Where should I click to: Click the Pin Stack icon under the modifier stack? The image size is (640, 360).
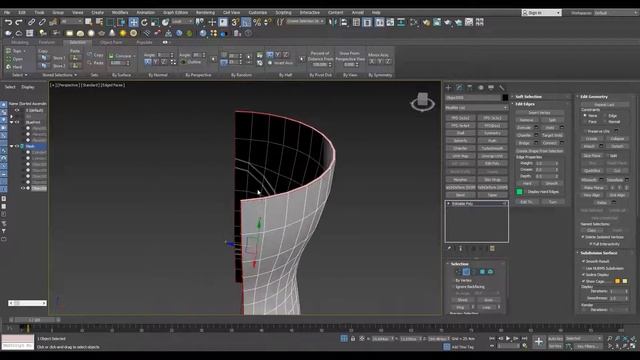coord(449,248)
